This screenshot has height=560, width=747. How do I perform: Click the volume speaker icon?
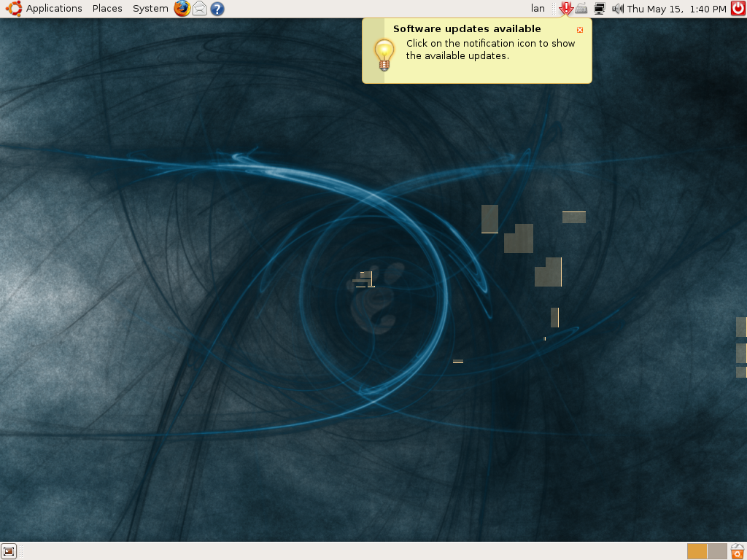(617, 9)
